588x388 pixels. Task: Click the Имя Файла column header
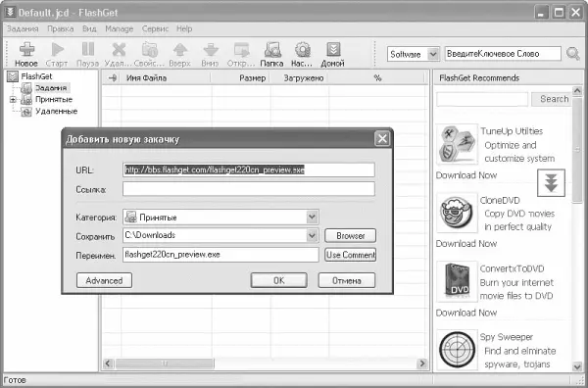pyautogui.click(x=166, y=78)
